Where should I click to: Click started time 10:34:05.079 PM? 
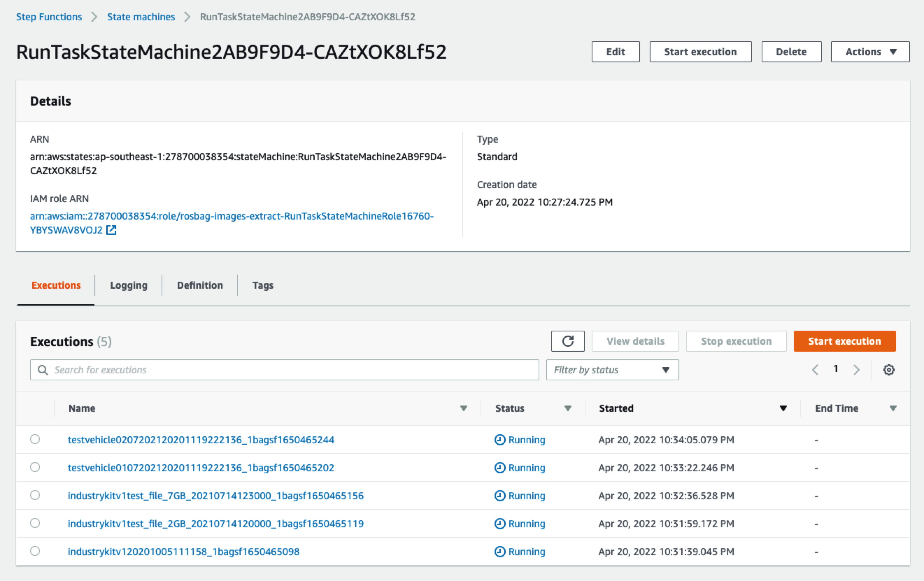pos(666,439)
